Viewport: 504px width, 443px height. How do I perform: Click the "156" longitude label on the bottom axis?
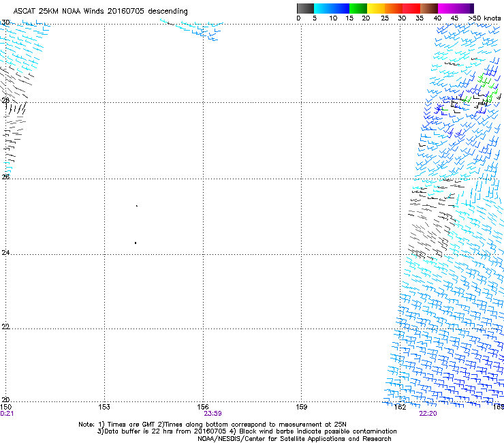(x=203, y=407)
